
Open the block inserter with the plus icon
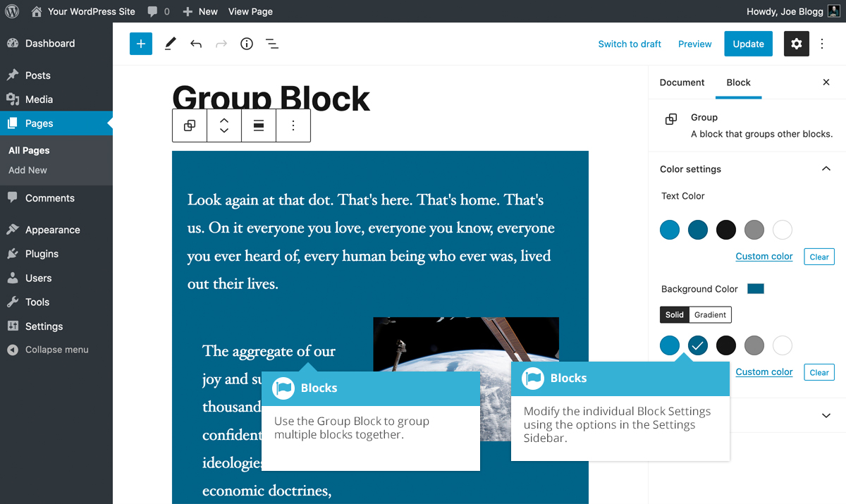click(140, 44)
